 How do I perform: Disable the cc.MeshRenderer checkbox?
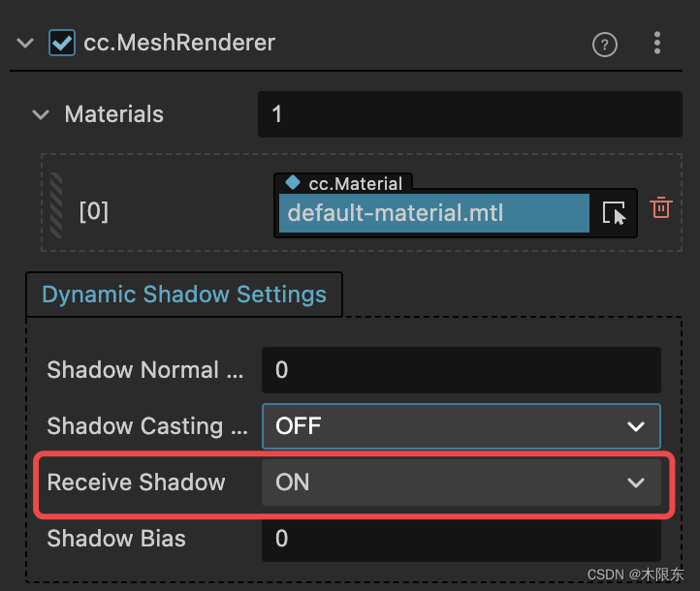62,43
